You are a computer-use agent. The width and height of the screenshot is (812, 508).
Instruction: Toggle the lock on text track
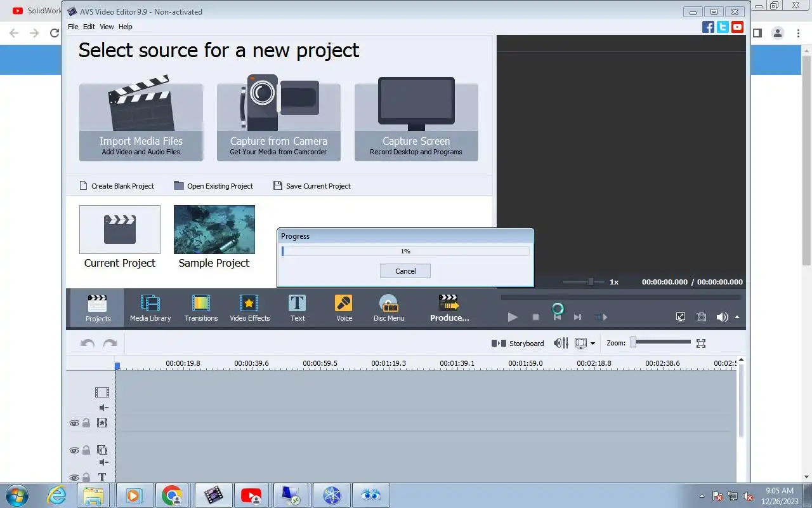[x=86, y=477]
